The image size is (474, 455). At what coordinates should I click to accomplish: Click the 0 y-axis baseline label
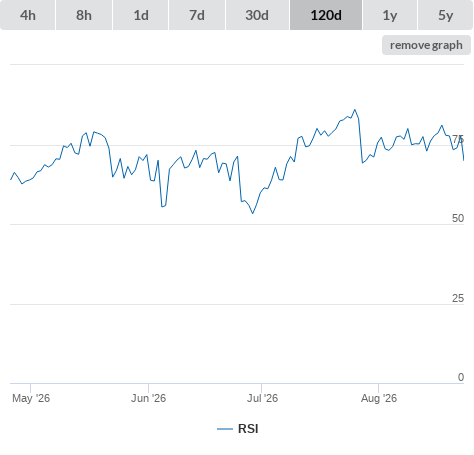tap(461, 377)
